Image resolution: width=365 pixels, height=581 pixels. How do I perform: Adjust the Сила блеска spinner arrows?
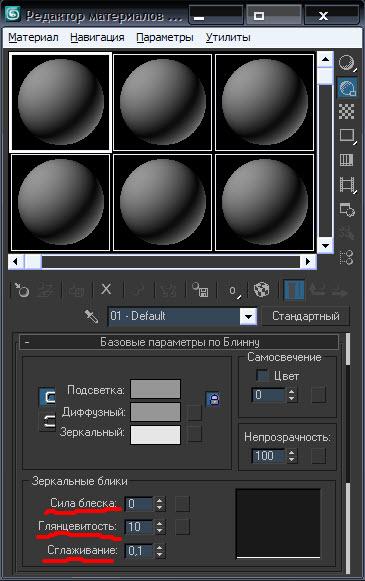tap(159, 504)
